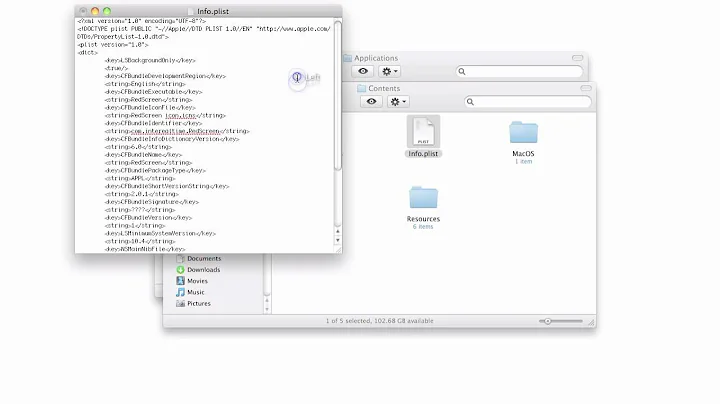Viewport: 720px width, 404px height.
Task: Click the 2.0.1 version string line
Action: 141,194
